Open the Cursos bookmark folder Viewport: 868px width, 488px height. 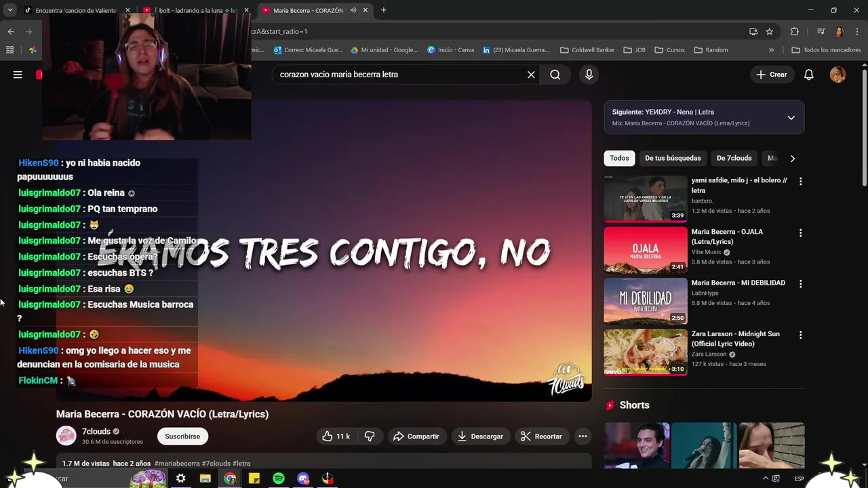[x=669, y=49]
